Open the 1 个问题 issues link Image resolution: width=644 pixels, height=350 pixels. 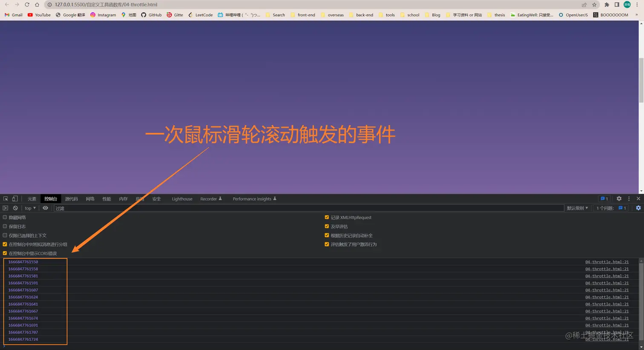611,208
